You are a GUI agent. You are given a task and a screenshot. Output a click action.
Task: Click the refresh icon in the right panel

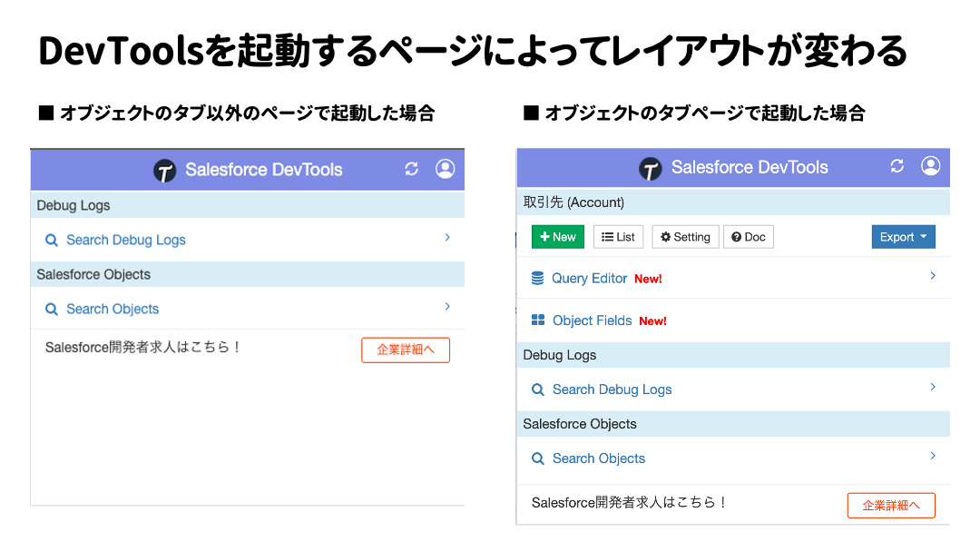(897, 166)
